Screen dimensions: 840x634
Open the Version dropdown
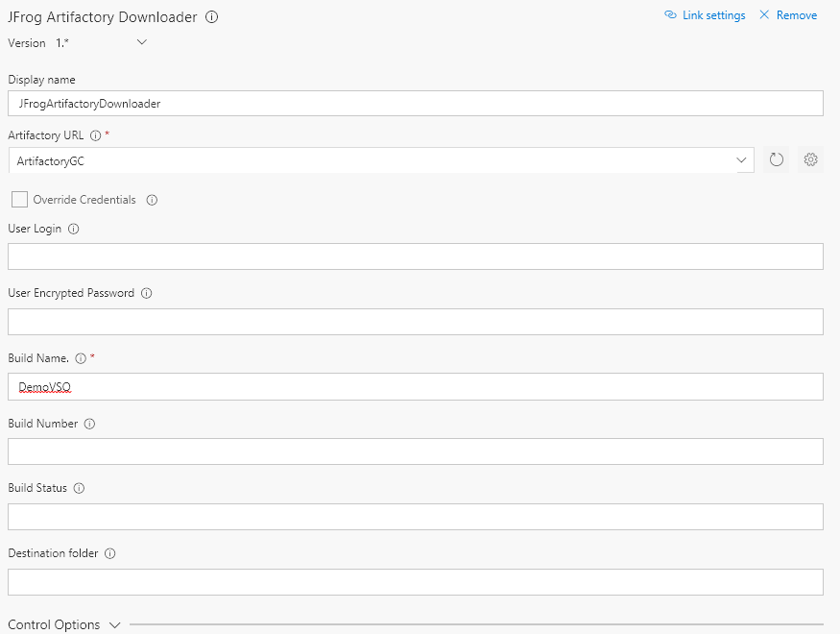(x=140, y=42)
